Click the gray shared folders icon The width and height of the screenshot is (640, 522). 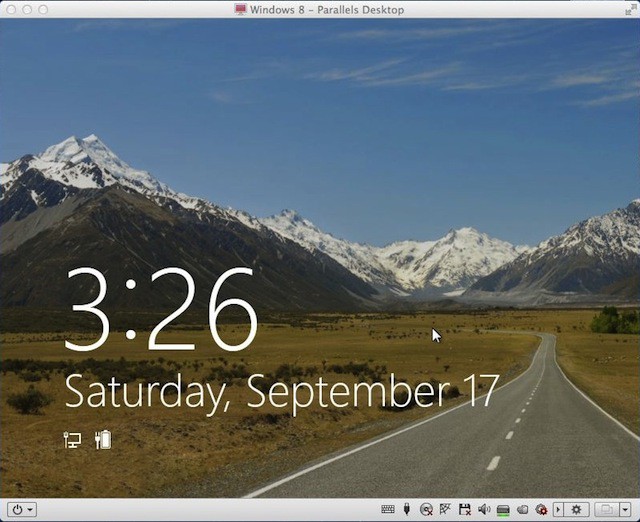tap(522, 509)
